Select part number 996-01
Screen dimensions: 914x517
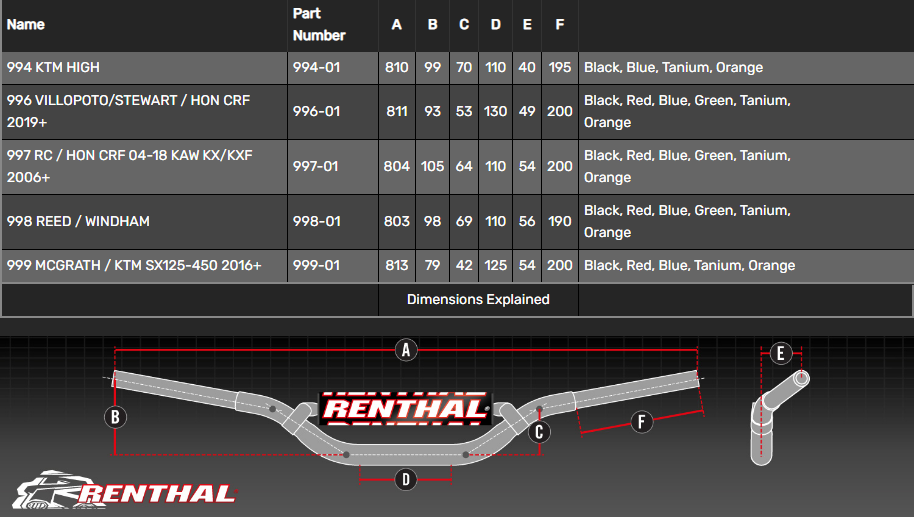[316, 111]
